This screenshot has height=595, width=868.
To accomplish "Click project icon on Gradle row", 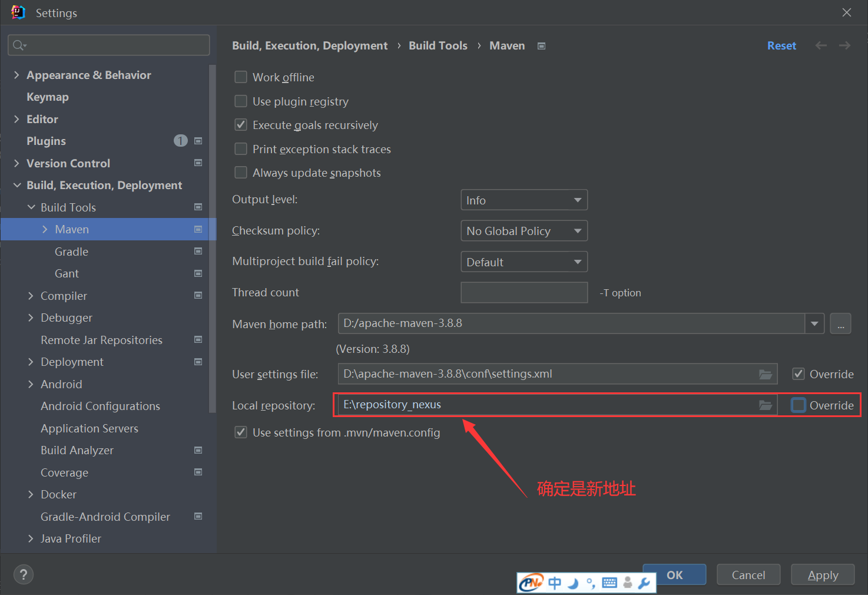I will [x=198, y=251].
